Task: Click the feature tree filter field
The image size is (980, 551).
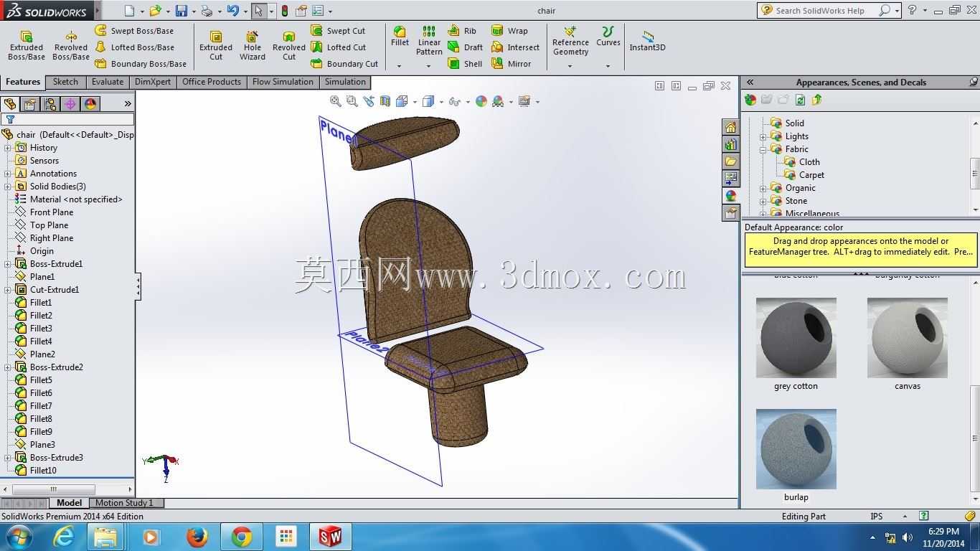Action: (x=68, y=120)
